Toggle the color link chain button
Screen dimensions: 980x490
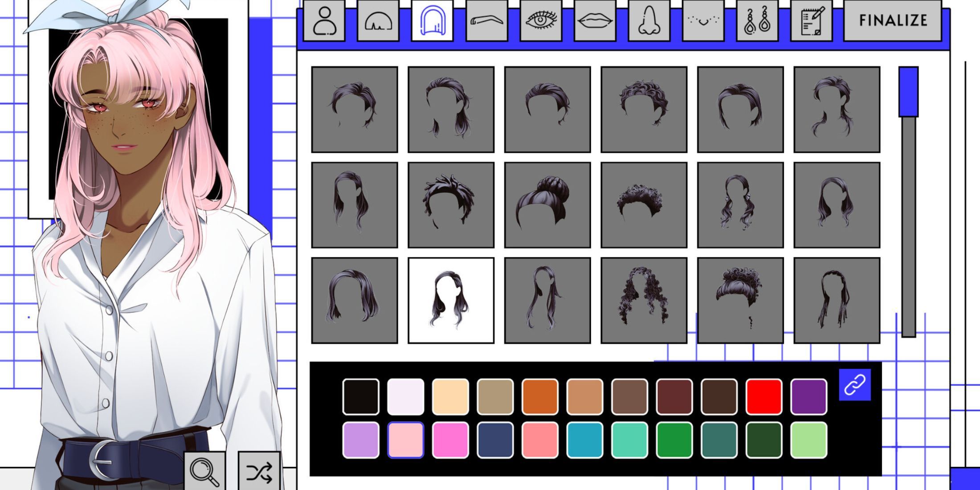coord(855,385)
